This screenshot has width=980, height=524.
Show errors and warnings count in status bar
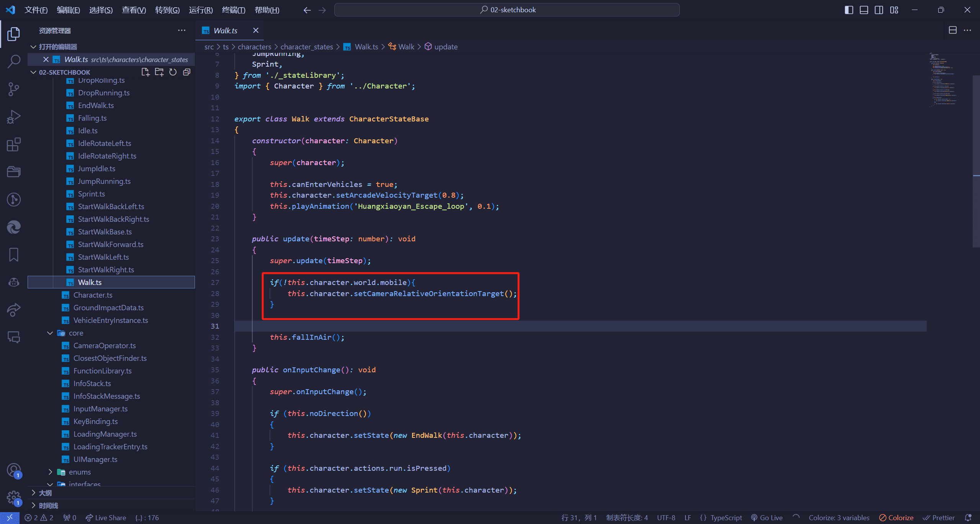[x=39, y=518]
